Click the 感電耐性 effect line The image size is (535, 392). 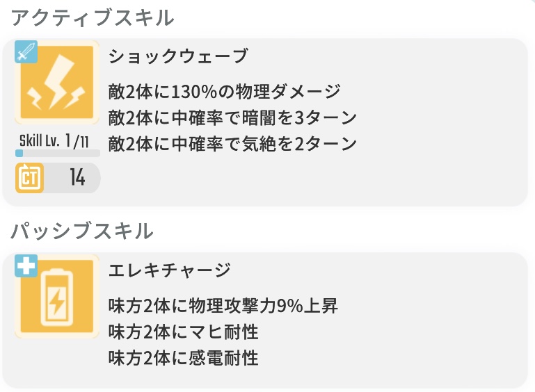(x=183, y=358)
